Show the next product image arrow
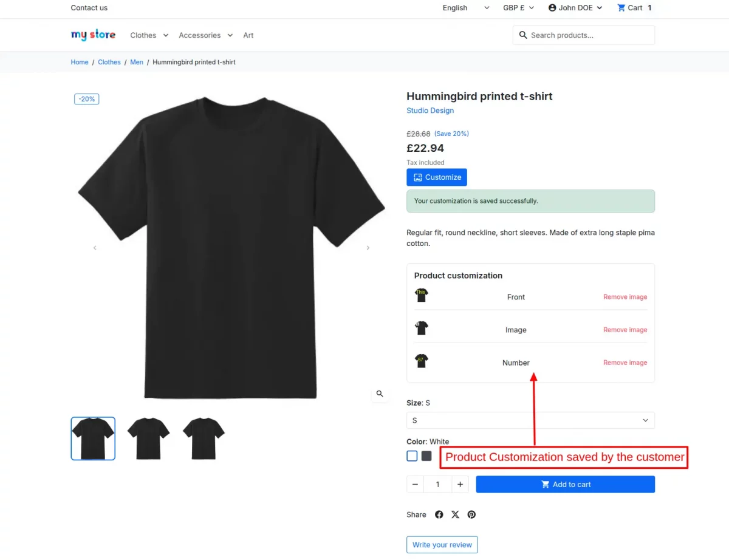This screenshot has width=729, height=560. tap(368, 248)
